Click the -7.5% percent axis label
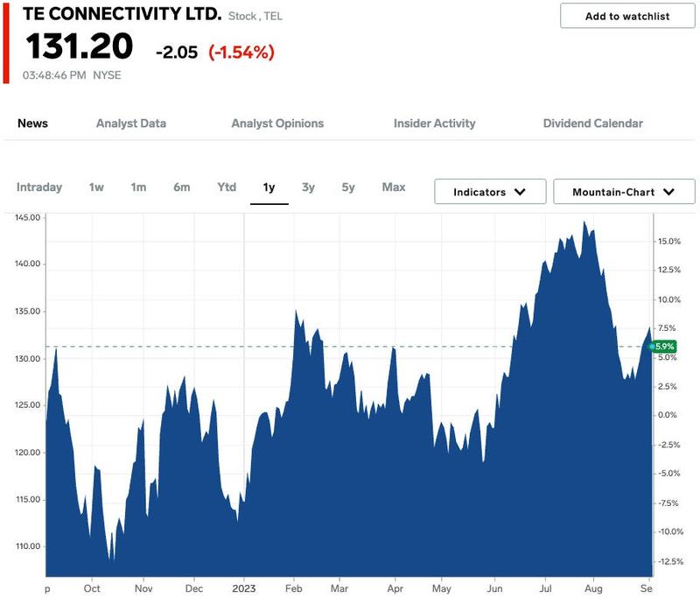This screenshot has height=598, width=700. 669,503
